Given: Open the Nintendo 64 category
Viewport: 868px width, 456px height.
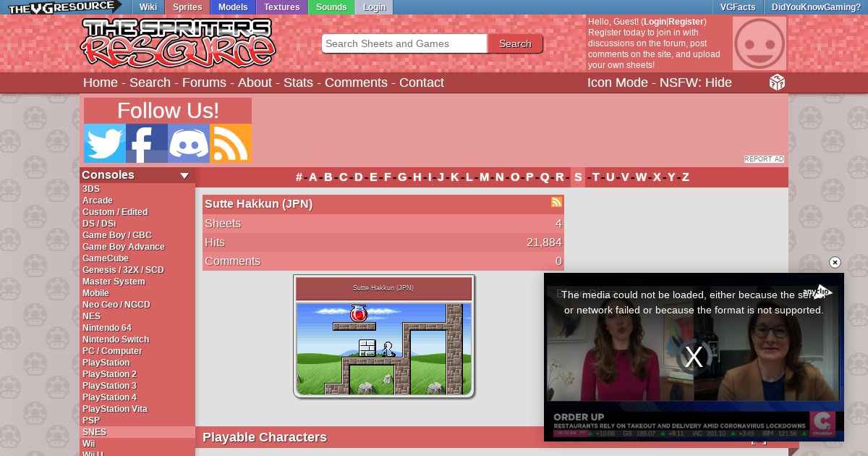Looking at the screenshot, I should click(x=137, y=328).
